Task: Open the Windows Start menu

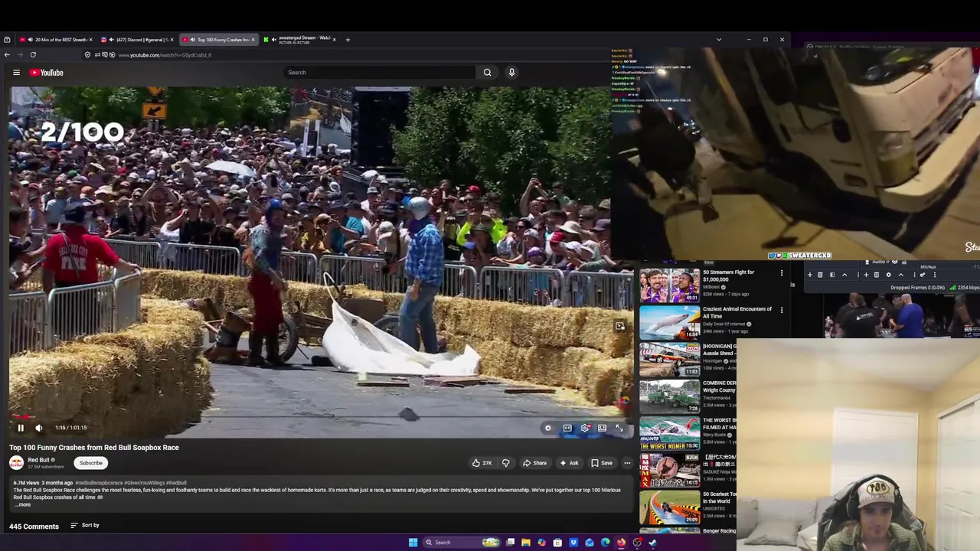Action: click(413, 543)
